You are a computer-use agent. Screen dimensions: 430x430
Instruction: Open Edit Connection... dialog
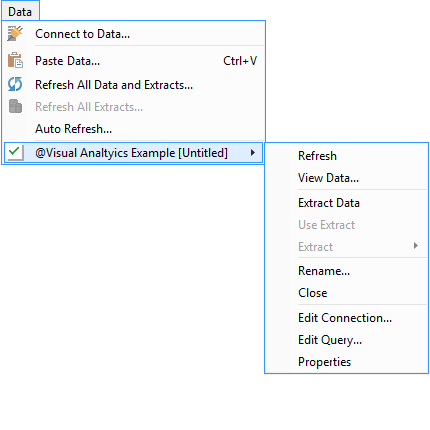pos(347,318)
